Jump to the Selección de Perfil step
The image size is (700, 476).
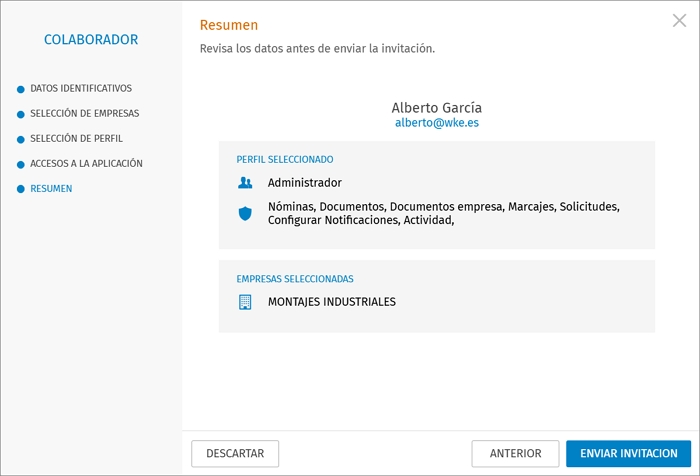(x=76, y=138)
